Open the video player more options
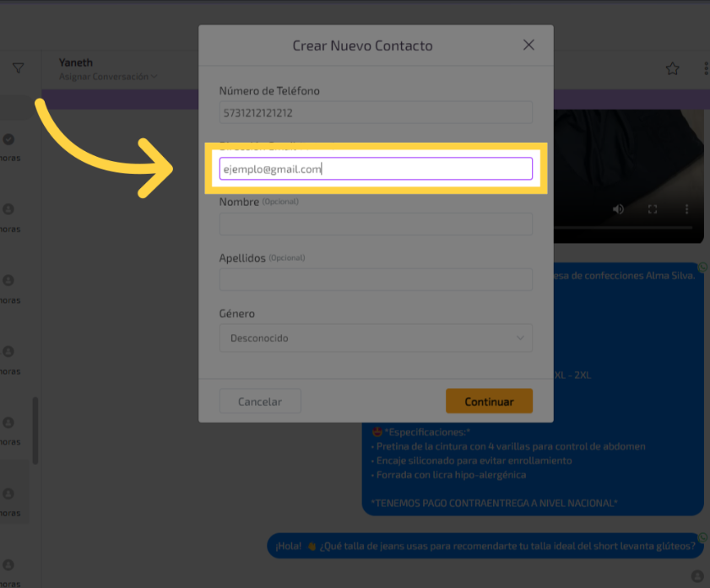710x588 pixels. pyautogui.click(x=687, y=209)
